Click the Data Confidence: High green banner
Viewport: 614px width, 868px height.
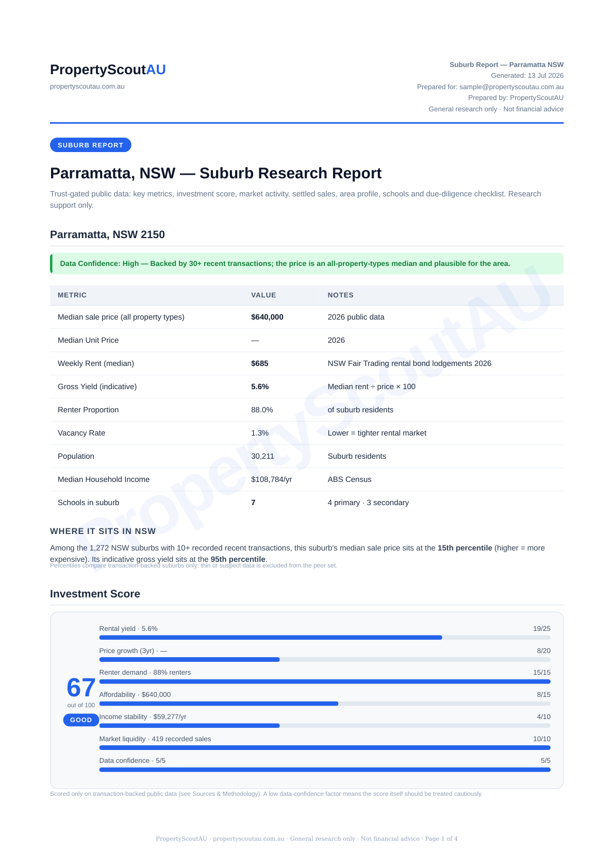(x=307, y=263)
